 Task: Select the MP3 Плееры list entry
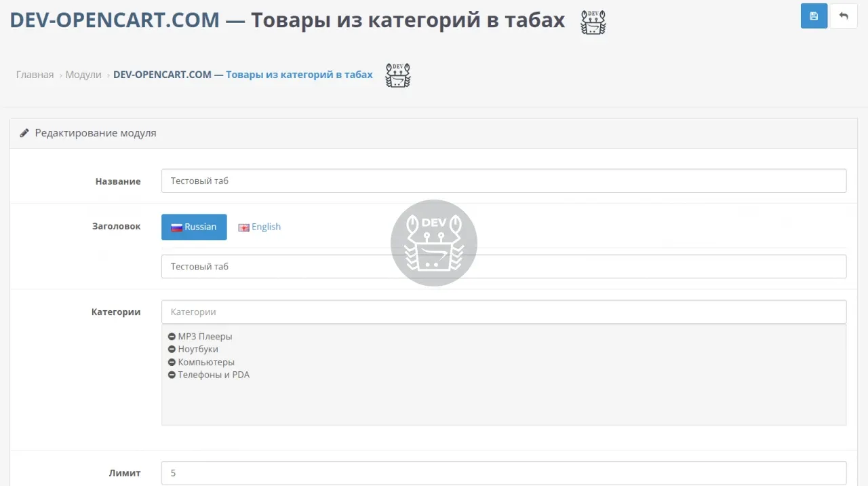[205, 337]
